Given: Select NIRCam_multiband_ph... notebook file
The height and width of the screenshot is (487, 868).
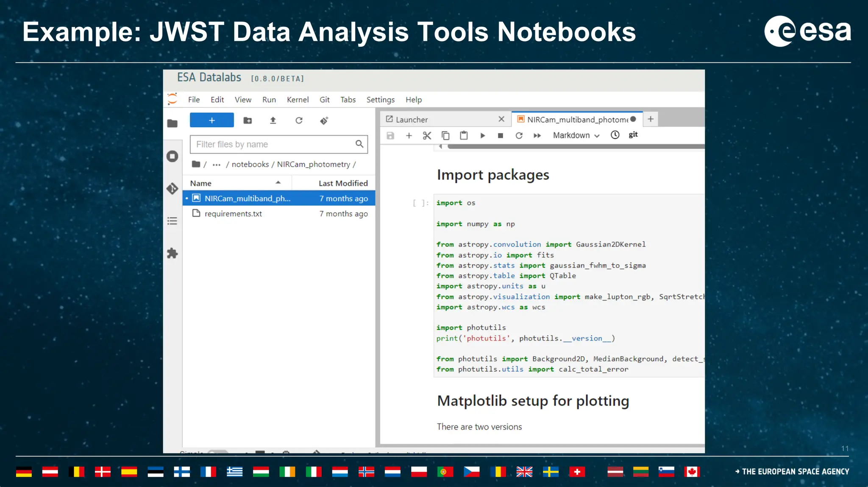Looking at the screenshot, I should pos(279,199).
